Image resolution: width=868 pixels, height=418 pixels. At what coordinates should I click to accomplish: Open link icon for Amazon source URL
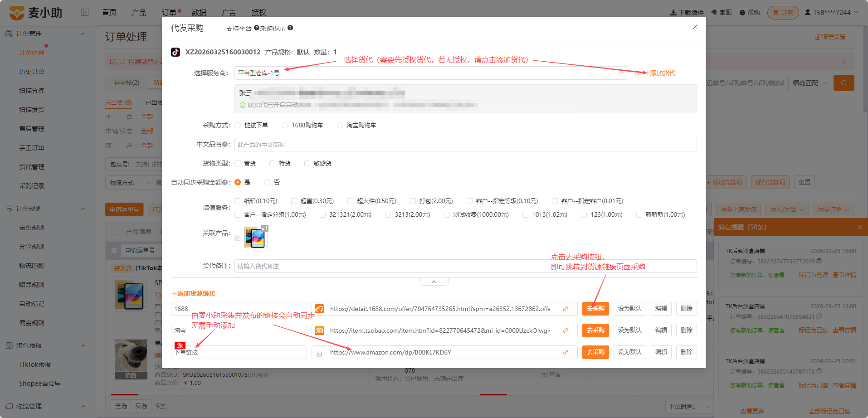(566, 352)
